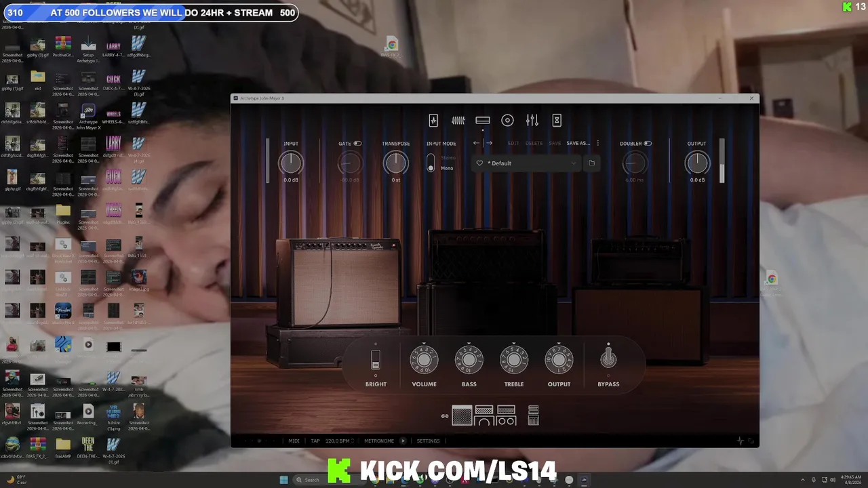This screenshot has width=868, height=488.
Task: Click the amp Bass knob
Action: (x=469, y=360)
